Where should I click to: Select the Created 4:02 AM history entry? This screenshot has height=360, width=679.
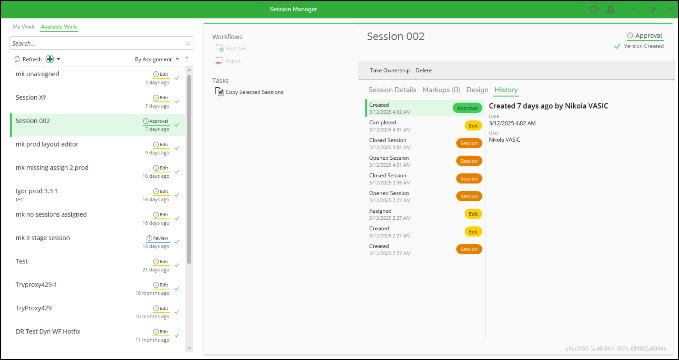coord(424,108)
